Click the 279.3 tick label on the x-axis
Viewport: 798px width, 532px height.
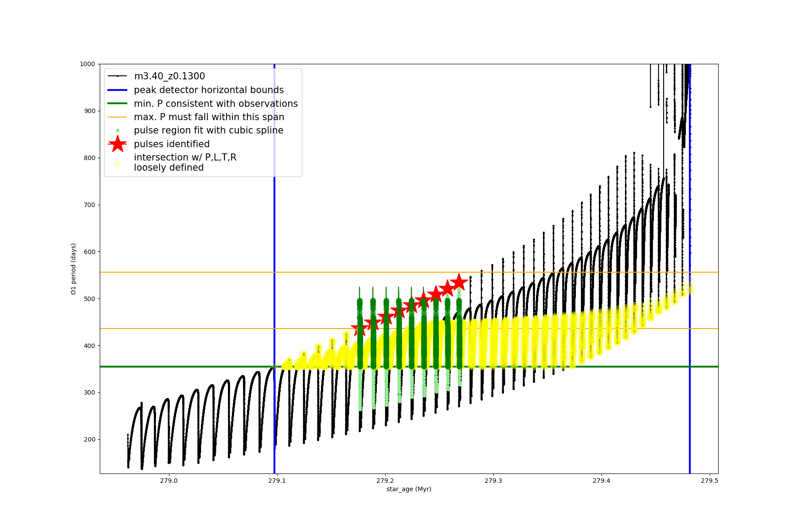[x=493, y=481]
